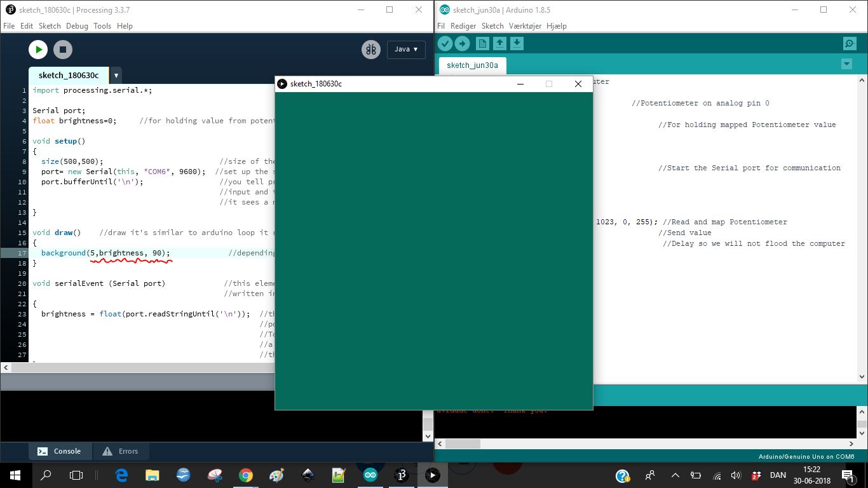Open the Java mode dropdown in Processing
The image size is (868, 488).
[406, 50]
